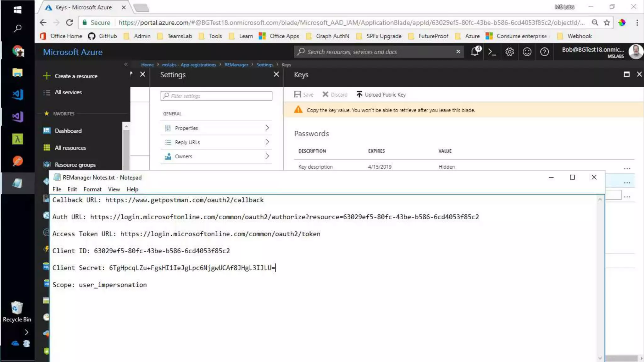Bookmark the page with the star icon
644x362 pixels.
pyautogui.click(x=607, y=23)
